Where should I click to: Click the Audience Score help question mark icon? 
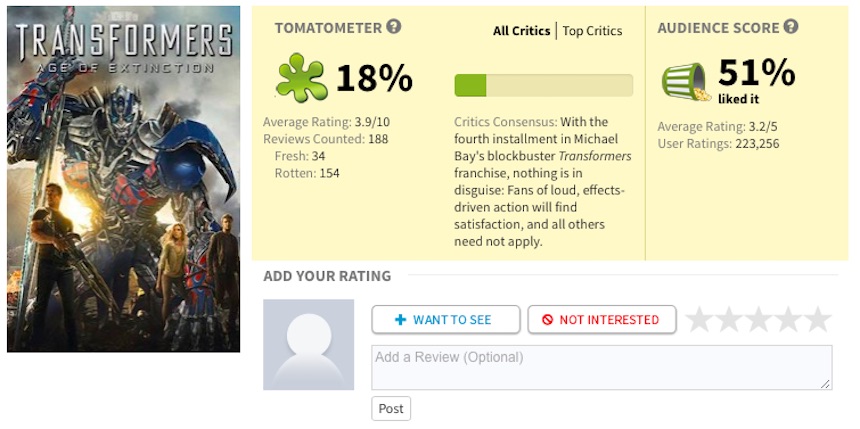coord(791,27)
